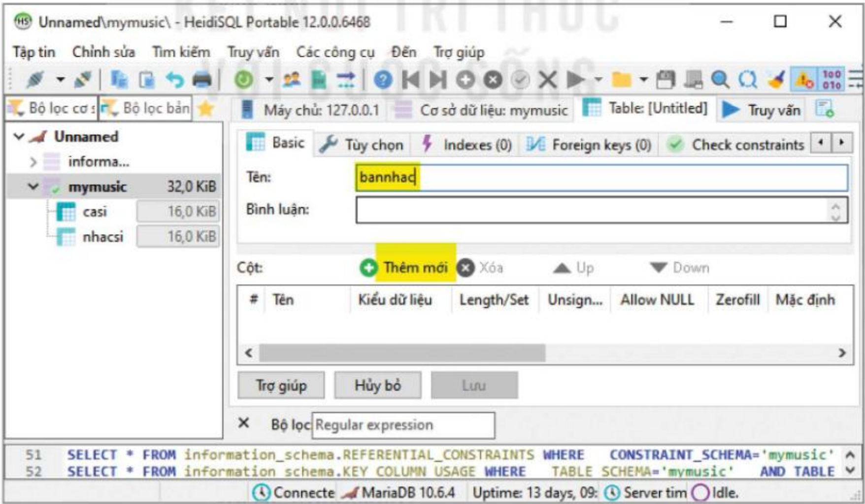Click the save floppy disk icon
The image size is (865, 504).
(x=665, y=79)
